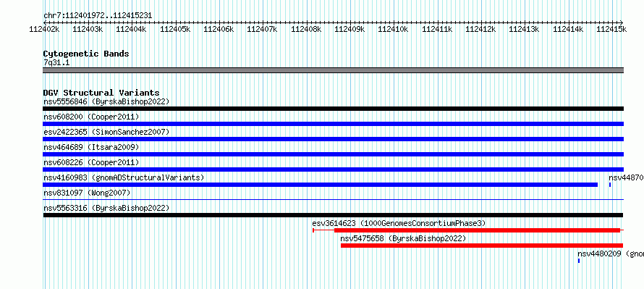Click the 112408k ruler position
Image resolution: width=644 pixels, height=289 pixels.
click(306, 29)
